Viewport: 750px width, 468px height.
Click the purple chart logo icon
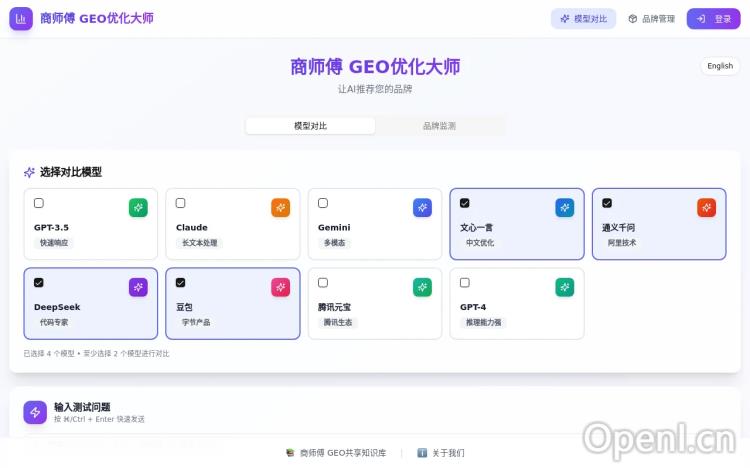tap(21, 19)
